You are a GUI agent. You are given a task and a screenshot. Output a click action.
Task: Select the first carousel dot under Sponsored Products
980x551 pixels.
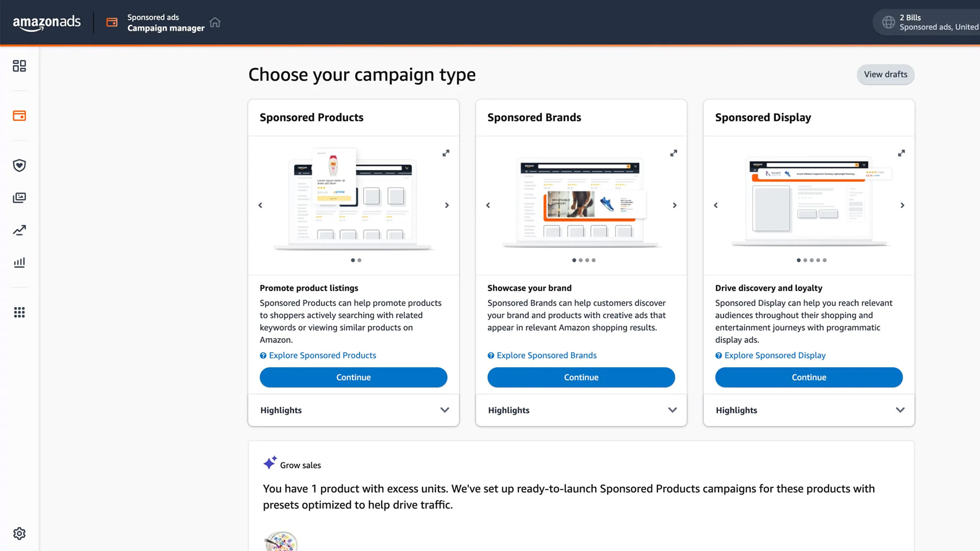pos(354,260)
